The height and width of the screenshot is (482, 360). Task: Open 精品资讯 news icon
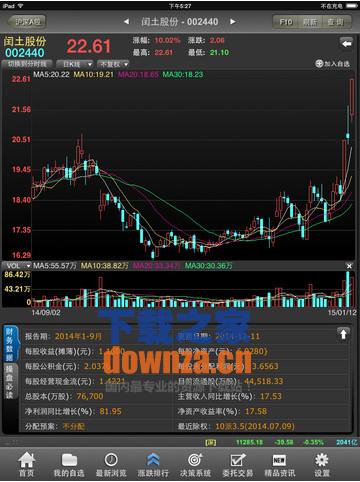[279, 460]
